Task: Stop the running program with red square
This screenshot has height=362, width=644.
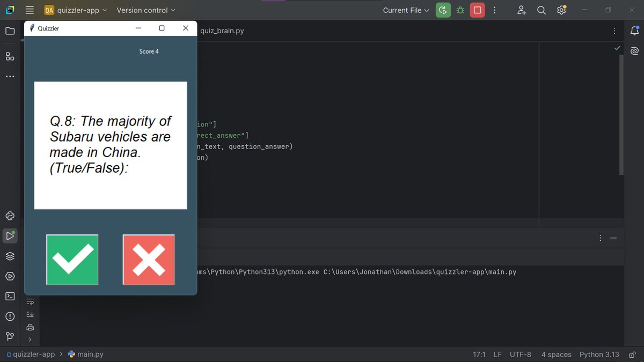Action: (x=477, y=10)
